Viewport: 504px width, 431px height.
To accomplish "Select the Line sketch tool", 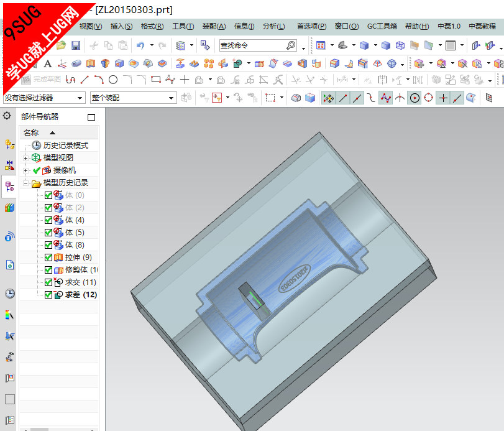I will [x=85, y=80].
